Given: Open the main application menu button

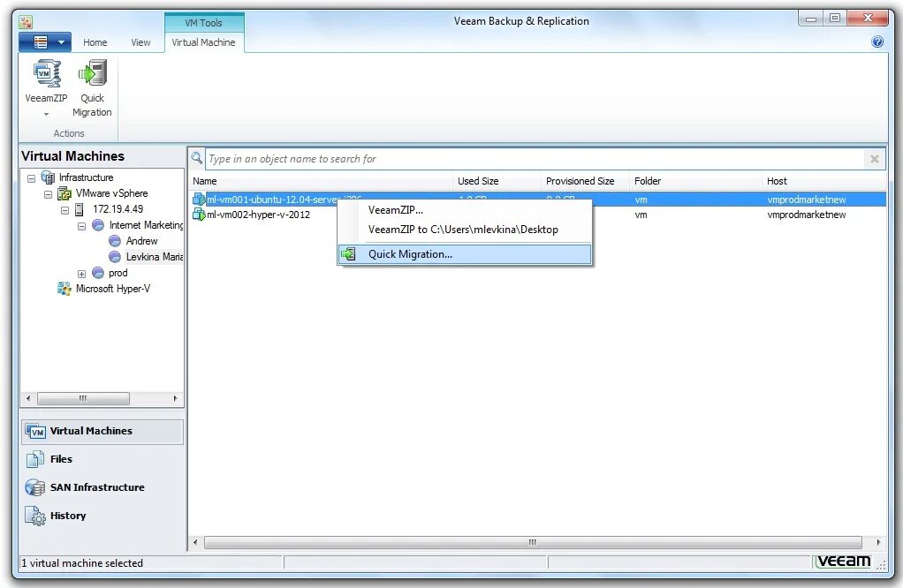Looking at the screenshot, I should tap(45, 42).
